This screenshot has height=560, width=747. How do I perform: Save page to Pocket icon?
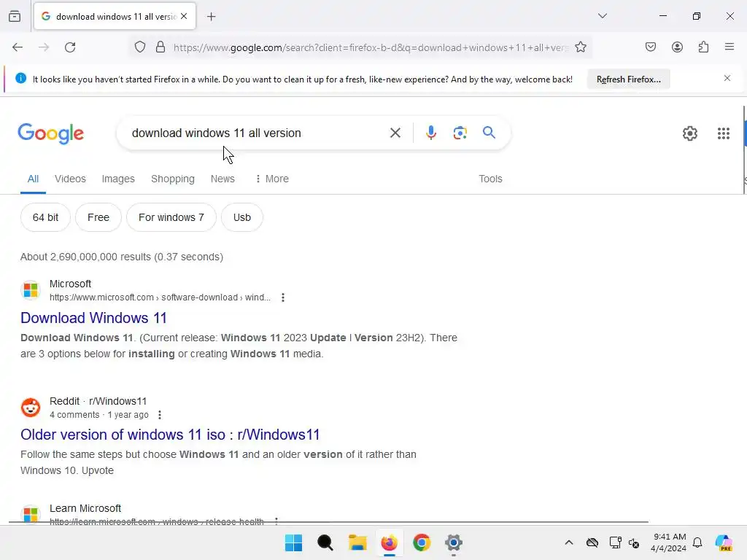click(x=650, y=47)
